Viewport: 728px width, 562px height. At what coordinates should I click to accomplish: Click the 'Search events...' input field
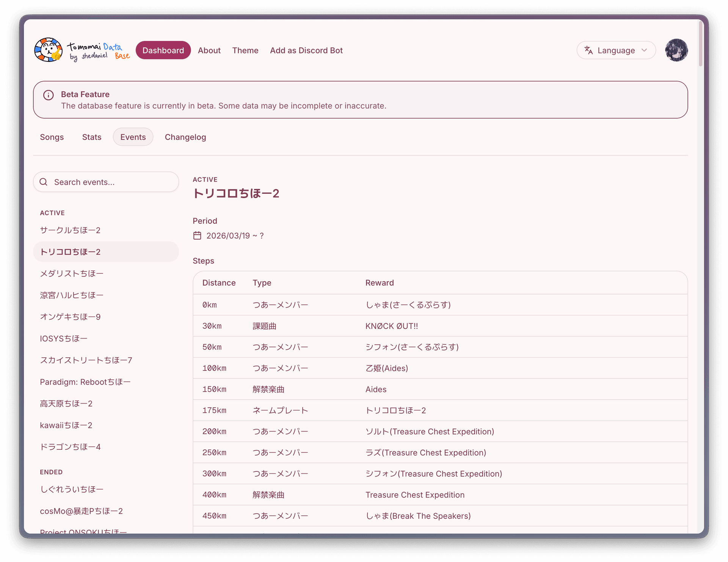point(106,182)
